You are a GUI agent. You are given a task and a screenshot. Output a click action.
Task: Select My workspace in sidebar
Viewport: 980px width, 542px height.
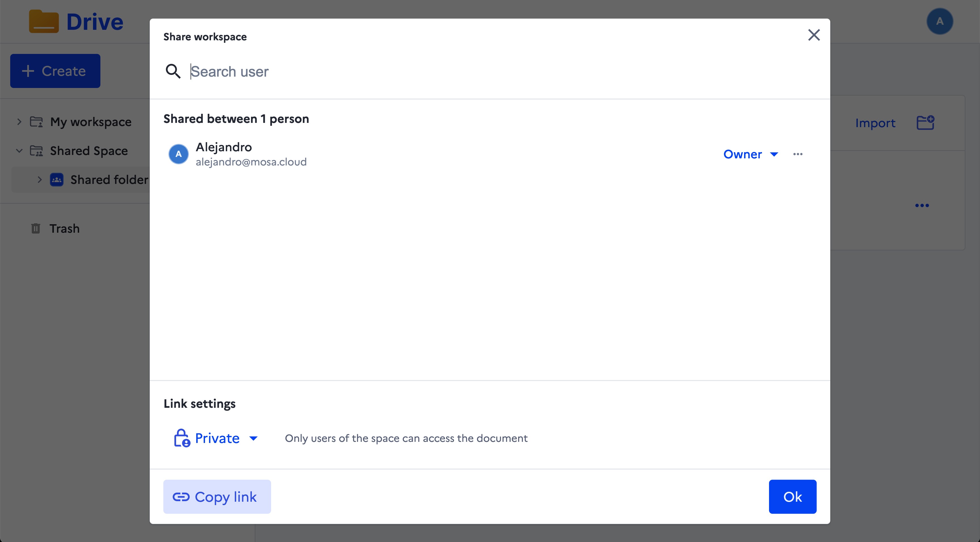[x=90, y=122]
